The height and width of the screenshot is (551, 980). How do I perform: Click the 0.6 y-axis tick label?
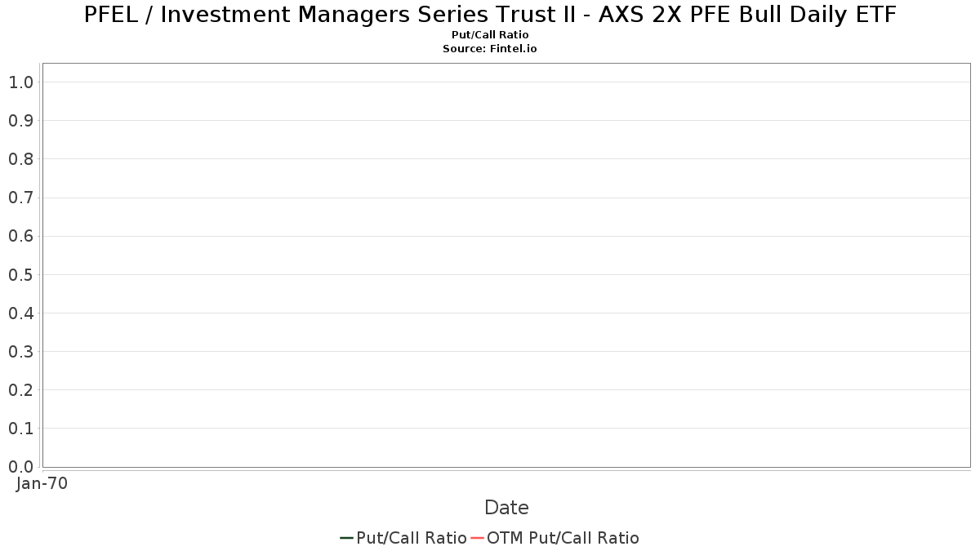pyautogui.click(x=20, y=236)
